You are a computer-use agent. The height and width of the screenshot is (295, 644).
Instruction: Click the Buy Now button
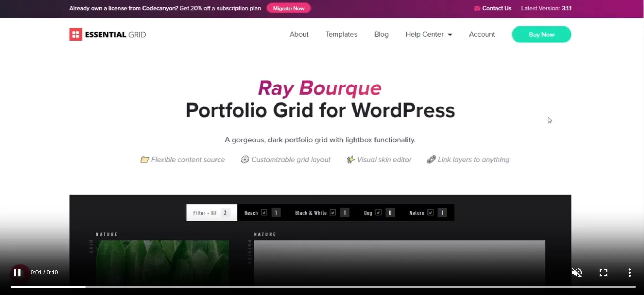[541, 34]
